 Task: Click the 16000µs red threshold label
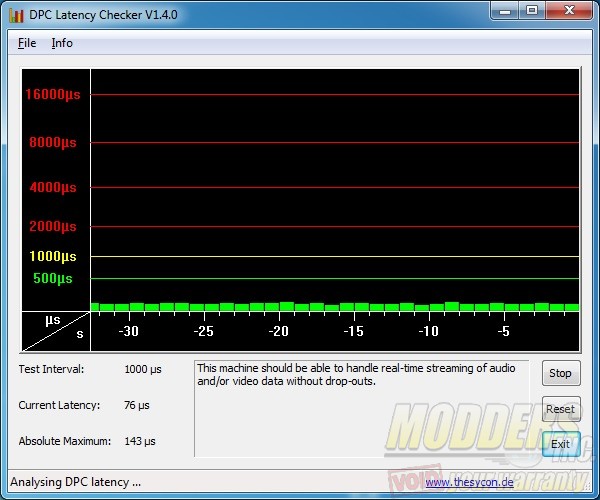(53, 94)
